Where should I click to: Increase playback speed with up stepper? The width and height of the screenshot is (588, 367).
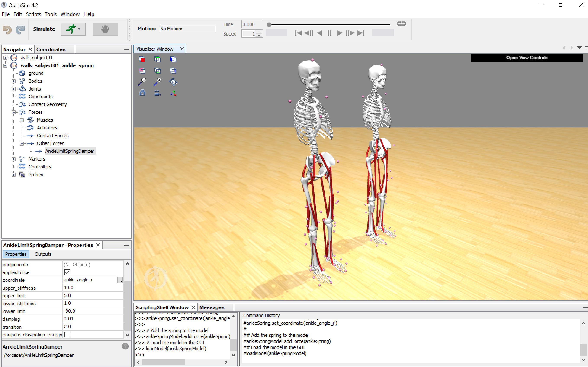pos(259,32)
